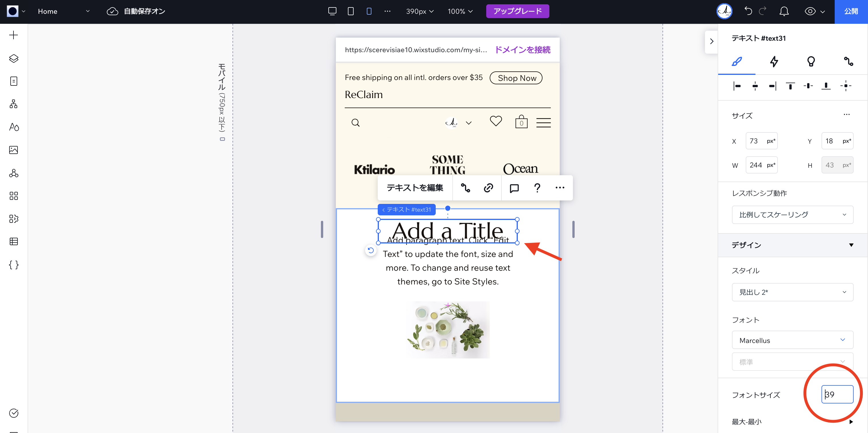868x433 pixels.
Task: Open the code braces panel
Action: coord(13,265)
